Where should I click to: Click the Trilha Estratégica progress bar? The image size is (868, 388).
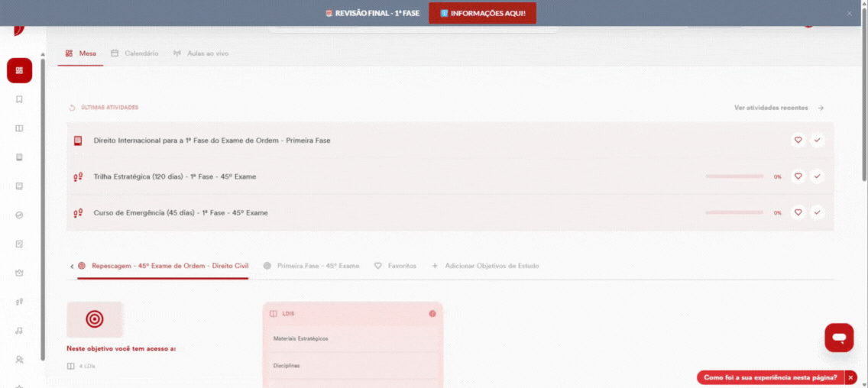734,176
